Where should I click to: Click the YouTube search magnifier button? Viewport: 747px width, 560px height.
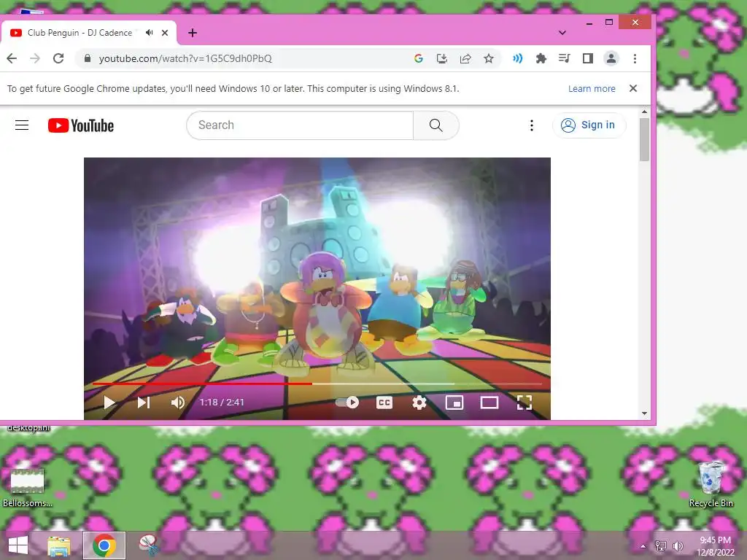pyautogui.click(x=436, y=125)
